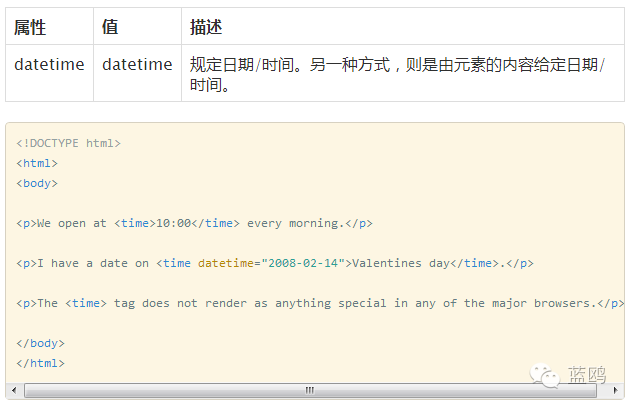Click the horizontal scrollbar thumb under the code
Viewport: 627px width, 406px height.
[x=310, y=390]
